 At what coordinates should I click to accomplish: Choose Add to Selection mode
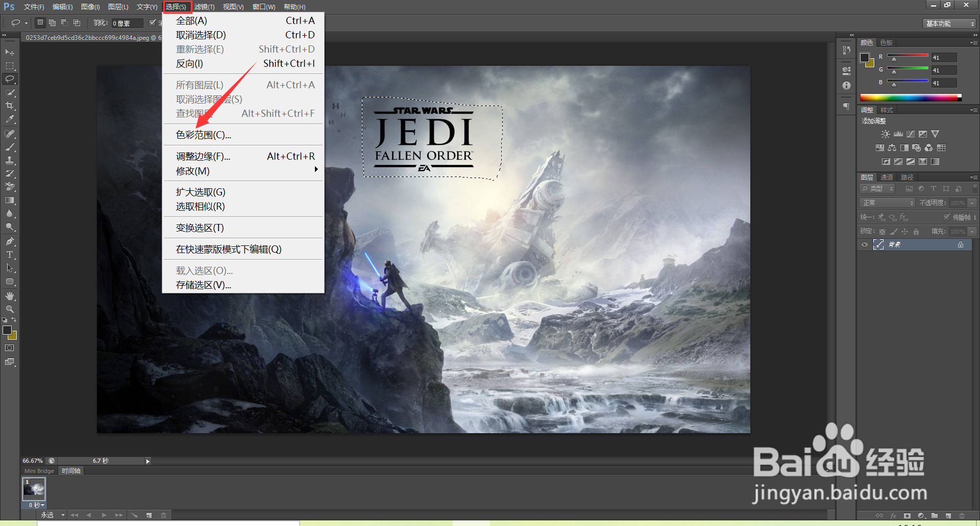(x=52, y=22)
